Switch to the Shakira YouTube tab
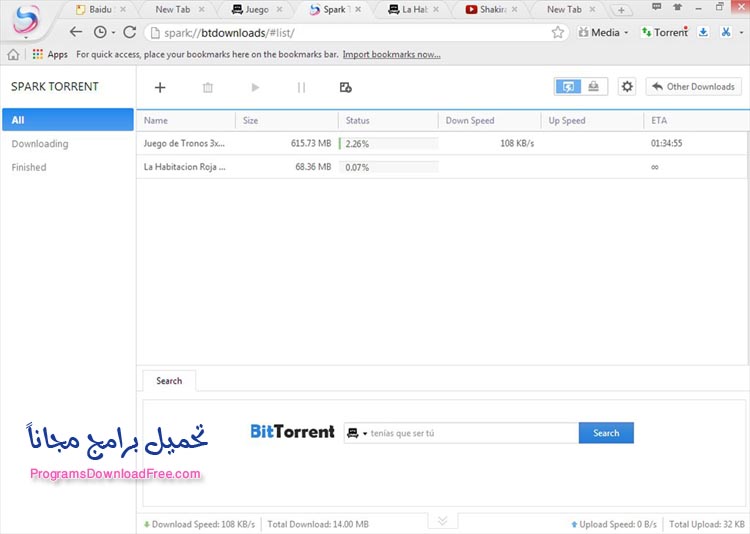Image resolution: width=750 pixels, height=534 pixels. click(x=487, y=9)
